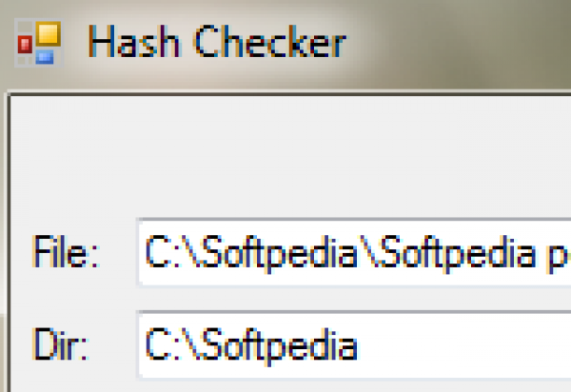The height and width of the screenshot is (392, 571).
Task: Click the "Dir:" label
Action: (x=61, y=344)
